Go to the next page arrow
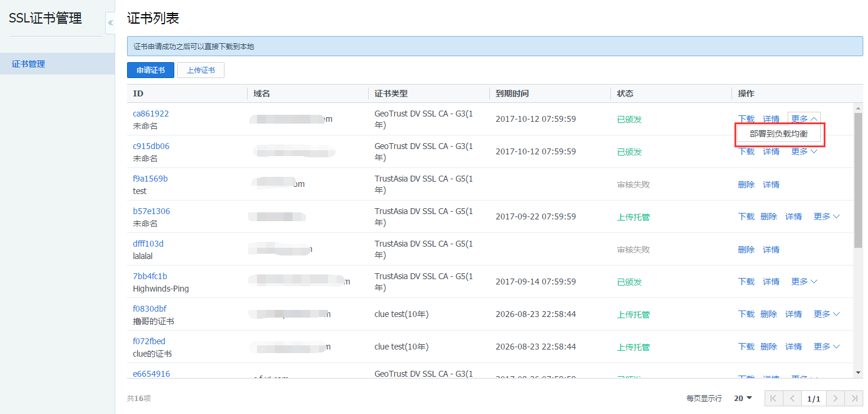The image size is (868, 414). (x=835, y=399)
